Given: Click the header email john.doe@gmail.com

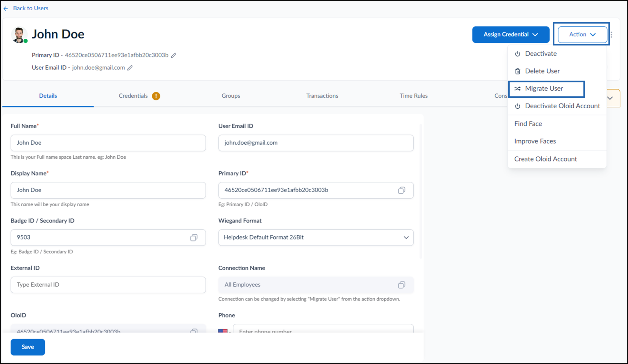Looking at the screenshot, I should 98,68.
